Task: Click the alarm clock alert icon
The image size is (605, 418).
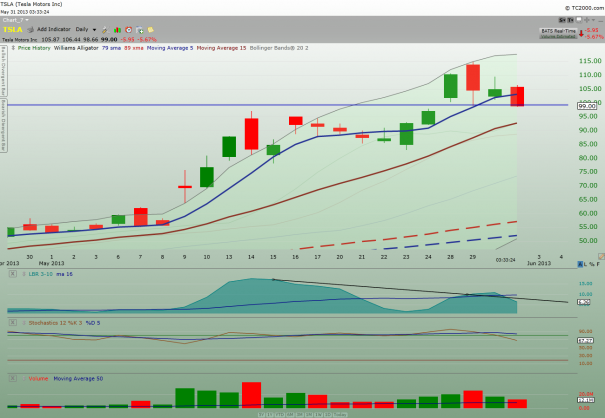Action: pyautogui.click(x=128, y=30)
